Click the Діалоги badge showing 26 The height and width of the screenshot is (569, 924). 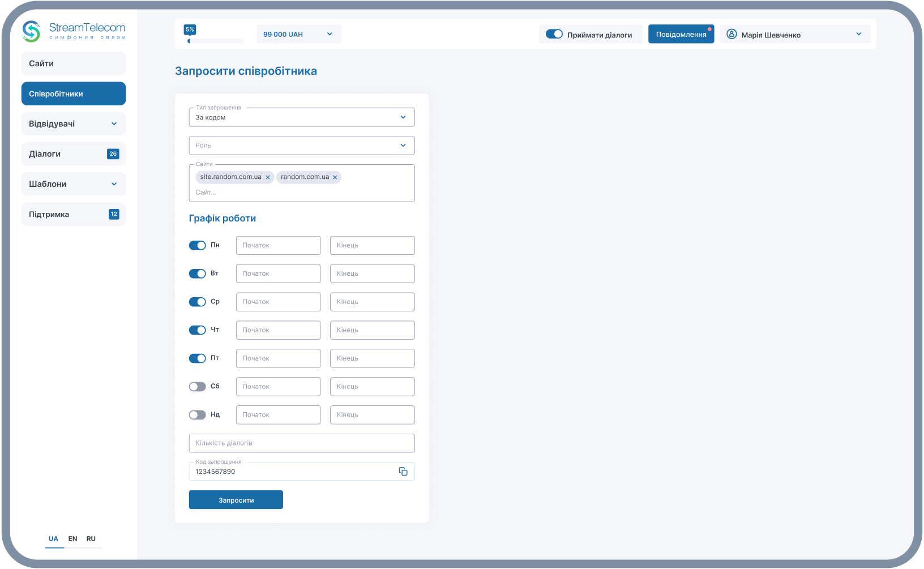[x=113, y=154]
